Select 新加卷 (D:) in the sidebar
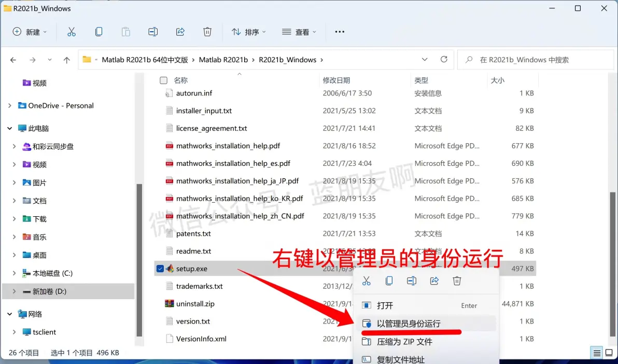The width and height of the screenshot is (618, 364). [x=68, y=291]
